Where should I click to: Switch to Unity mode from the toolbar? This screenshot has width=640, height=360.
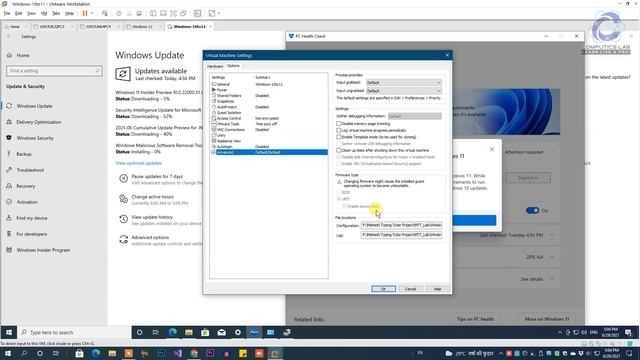coord(183,13)
